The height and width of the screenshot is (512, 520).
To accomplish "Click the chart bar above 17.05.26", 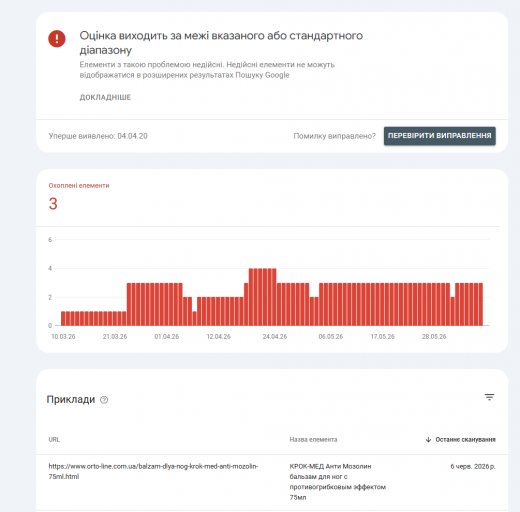I will [382, 304].
